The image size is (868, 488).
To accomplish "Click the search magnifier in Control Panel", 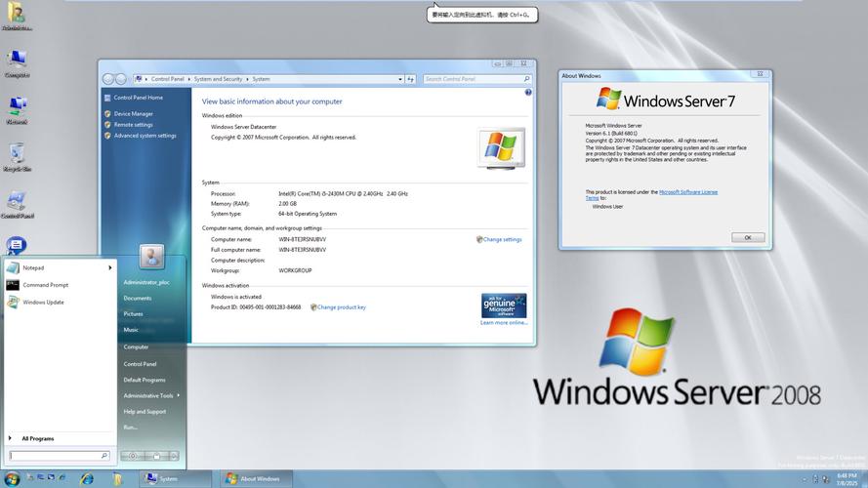I will click(x=526, y=79).
